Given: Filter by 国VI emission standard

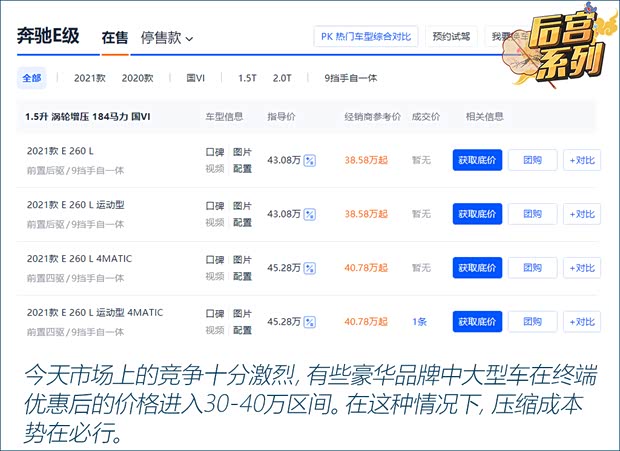Looking at the screenshot, I should [x=195, y=78].
